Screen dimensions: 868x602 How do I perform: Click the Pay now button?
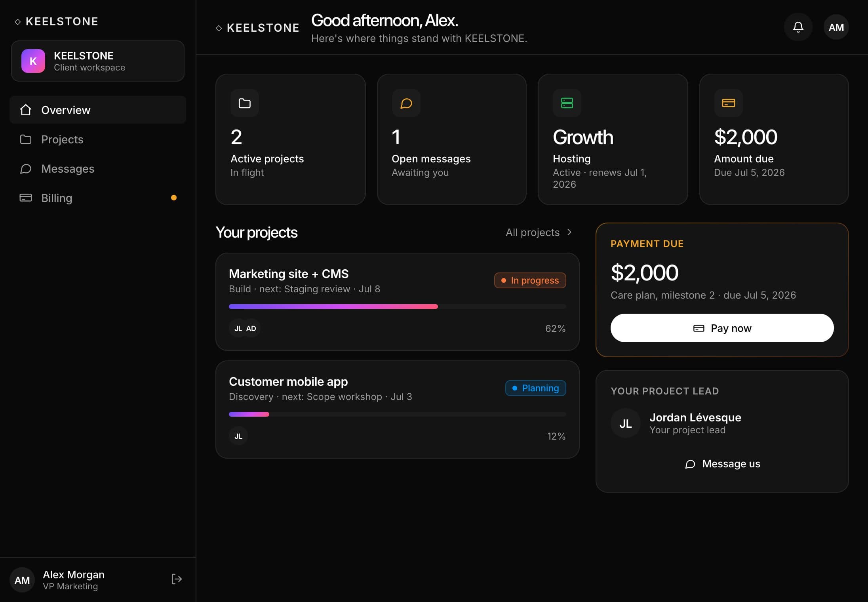click(722, 328)
